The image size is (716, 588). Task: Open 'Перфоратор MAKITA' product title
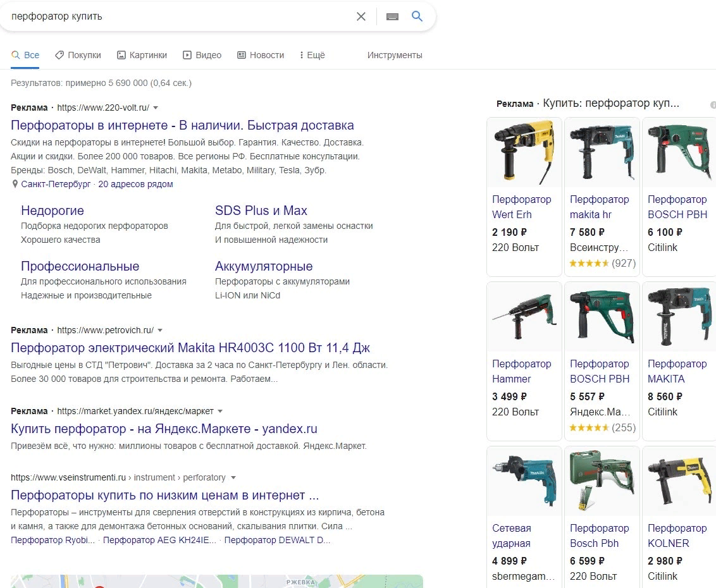coord(677,371)
